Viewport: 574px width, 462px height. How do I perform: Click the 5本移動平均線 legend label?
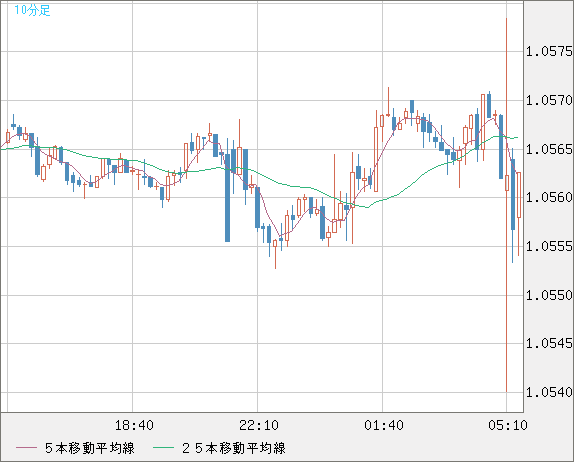[x=90, y=448]
